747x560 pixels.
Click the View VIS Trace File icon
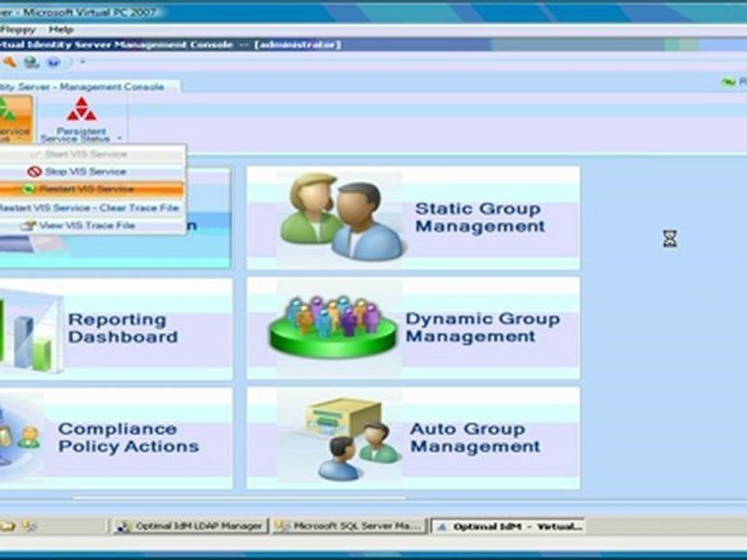(29, 226)
